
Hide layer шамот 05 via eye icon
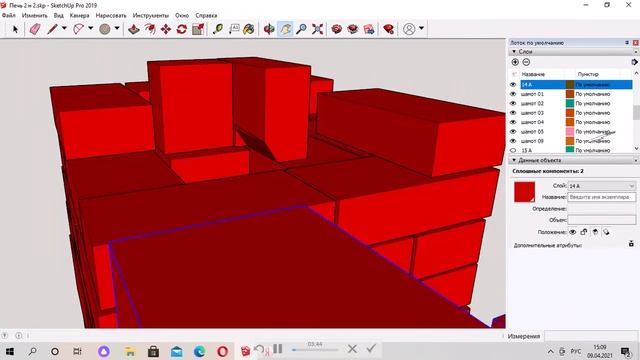click(x=513, y=131)
